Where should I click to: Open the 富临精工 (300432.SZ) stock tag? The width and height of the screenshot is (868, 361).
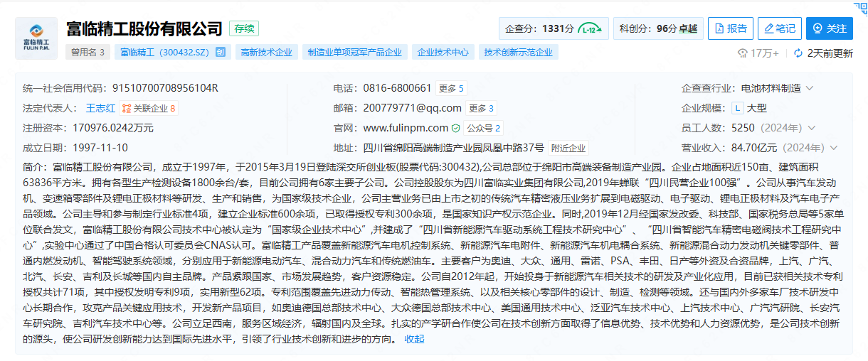(x=172, y=53)
